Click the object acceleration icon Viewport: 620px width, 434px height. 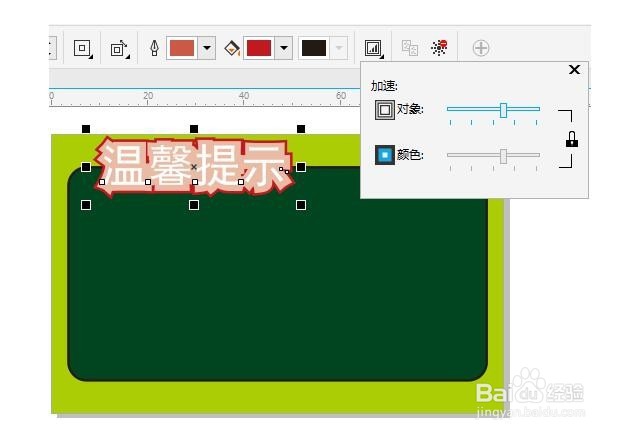(384, 109)
